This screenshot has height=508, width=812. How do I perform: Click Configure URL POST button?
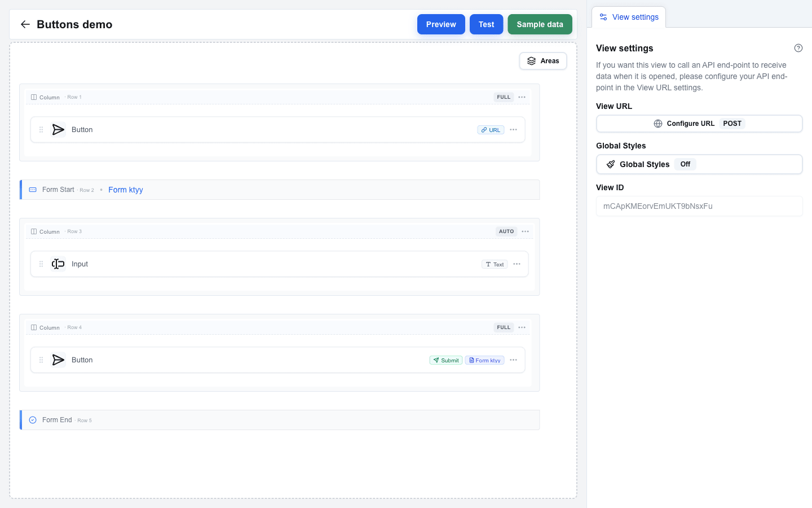(x=699, y=124)
